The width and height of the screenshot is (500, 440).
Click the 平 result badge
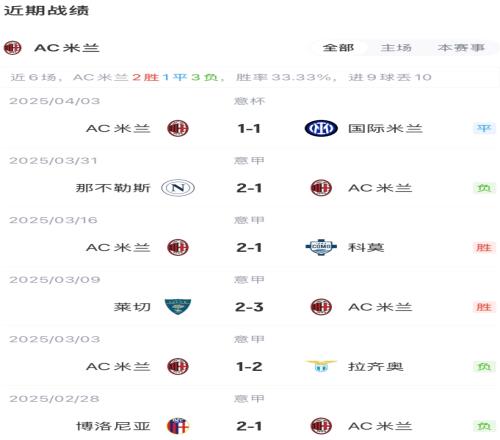484,128
